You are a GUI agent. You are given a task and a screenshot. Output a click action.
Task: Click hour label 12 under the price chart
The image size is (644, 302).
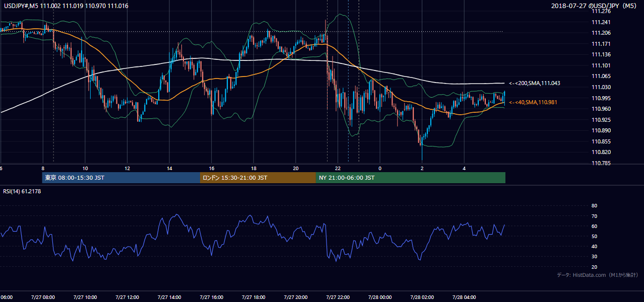click(x=127, y=168)
